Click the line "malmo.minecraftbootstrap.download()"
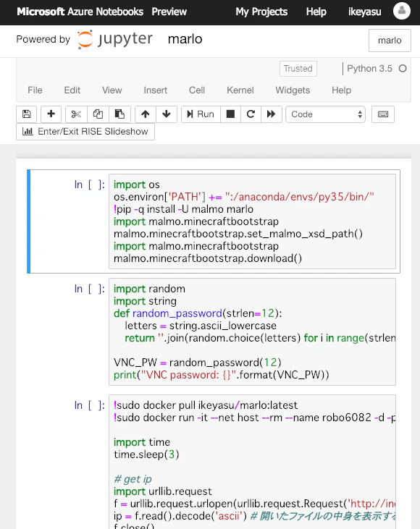The width and height of the screenshot is (420, 529). tap(208, 259)
